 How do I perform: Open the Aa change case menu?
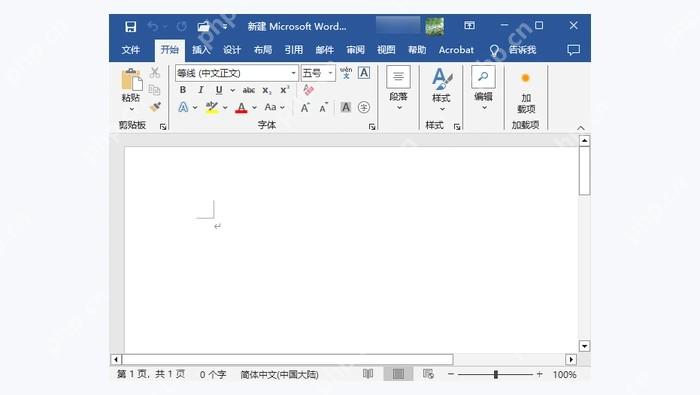274,107
